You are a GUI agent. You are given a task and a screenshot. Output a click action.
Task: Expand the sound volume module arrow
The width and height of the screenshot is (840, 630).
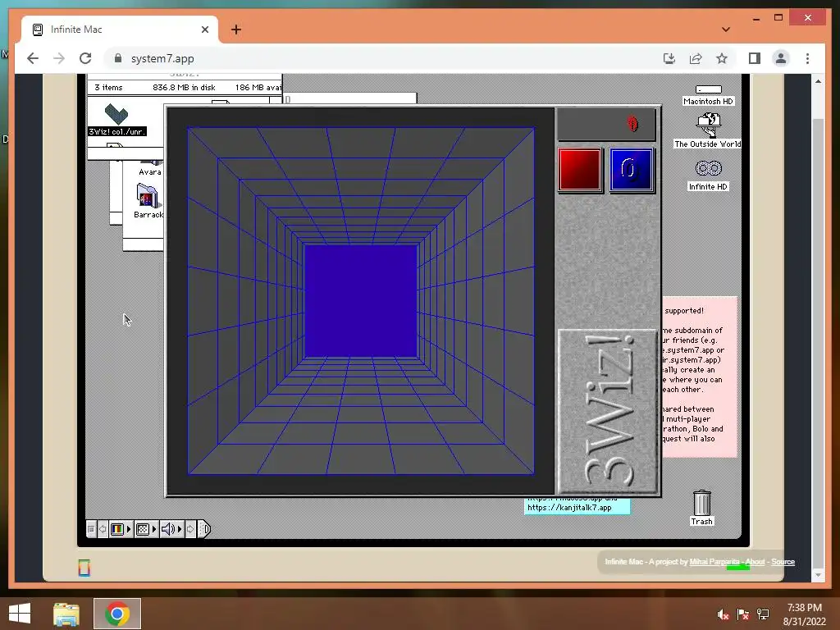coord(180,529)
